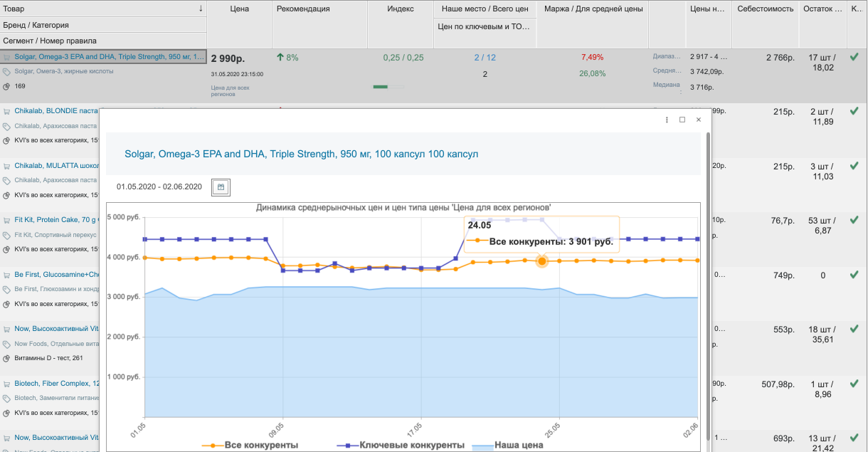Open Fit Kit, Protein Cake product link

(x=56, y=220)
